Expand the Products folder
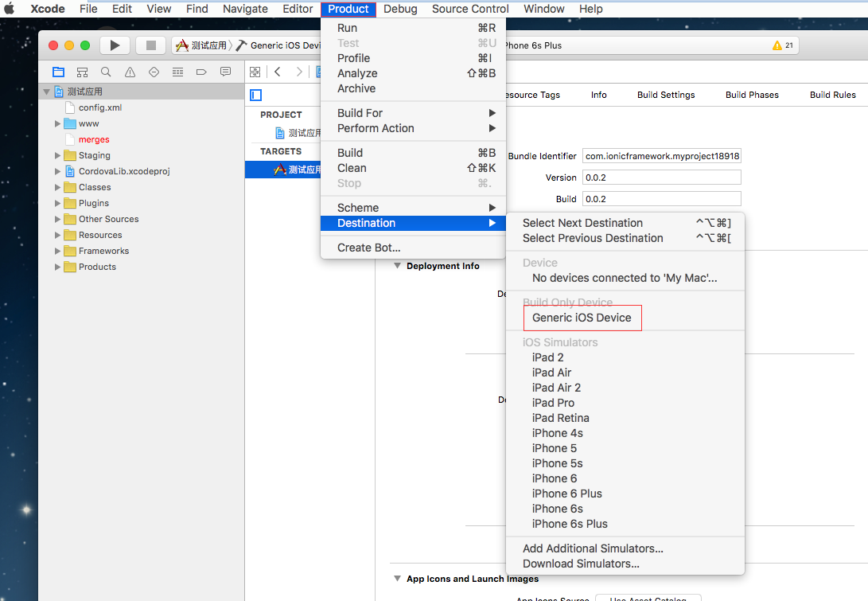Screen dimensions: 868x601 click(x=57, y=267)
